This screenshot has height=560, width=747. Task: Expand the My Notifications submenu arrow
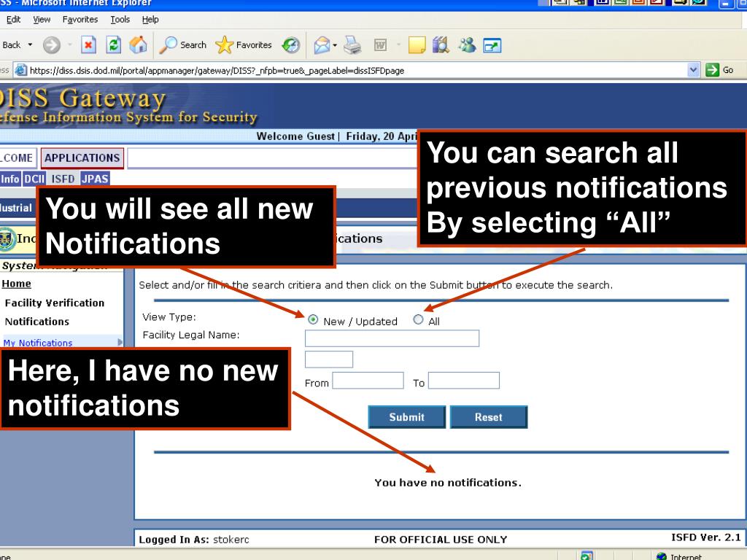click(x=120, y=342)
